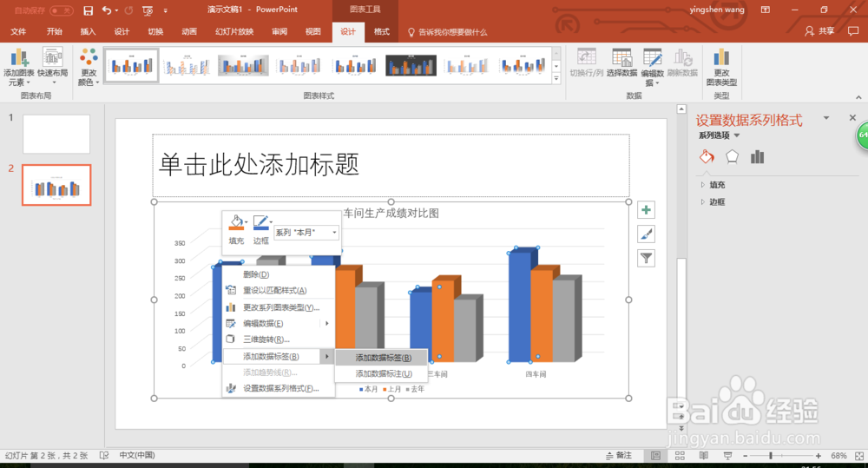Click the Share button at top right

click(820, 31)
